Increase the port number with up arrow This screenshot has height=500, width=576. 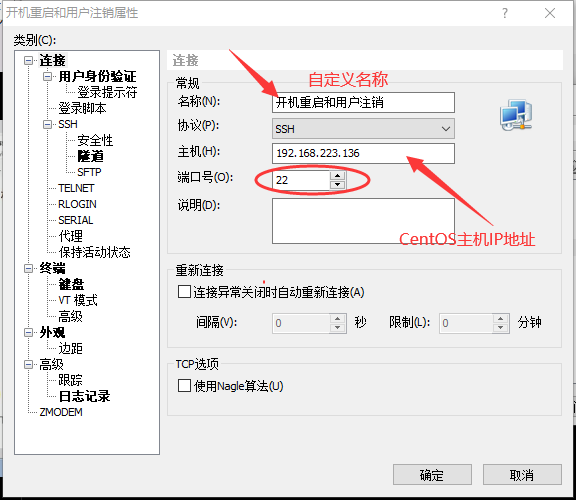(337, 176)
